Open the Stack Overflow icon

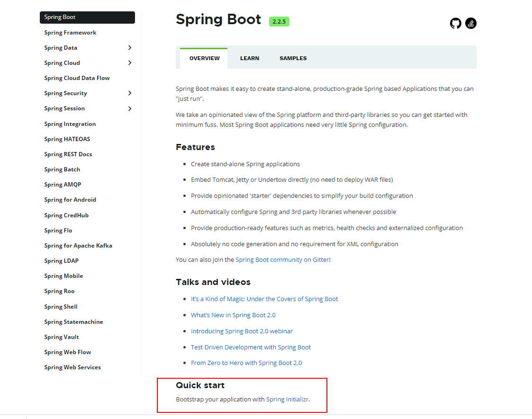click(471, 23)
